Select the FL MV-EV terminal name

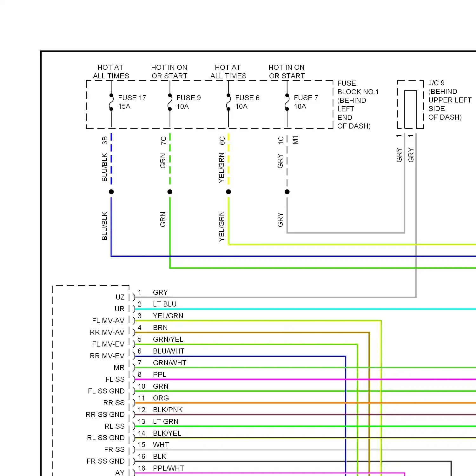108,344
